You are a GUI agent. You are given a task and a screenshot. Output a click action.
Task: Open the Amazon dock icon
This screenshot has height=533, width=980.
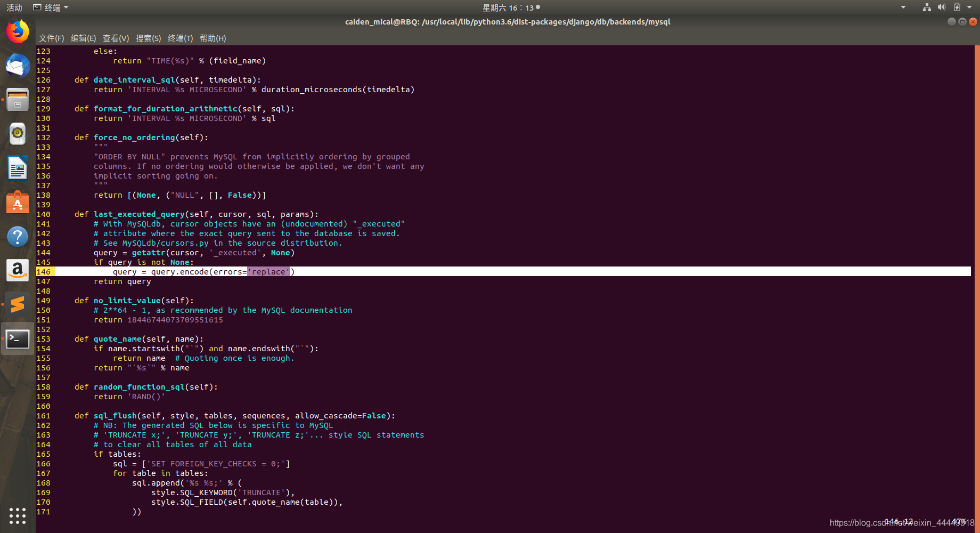pyautogui.click(x=18, y=271)
